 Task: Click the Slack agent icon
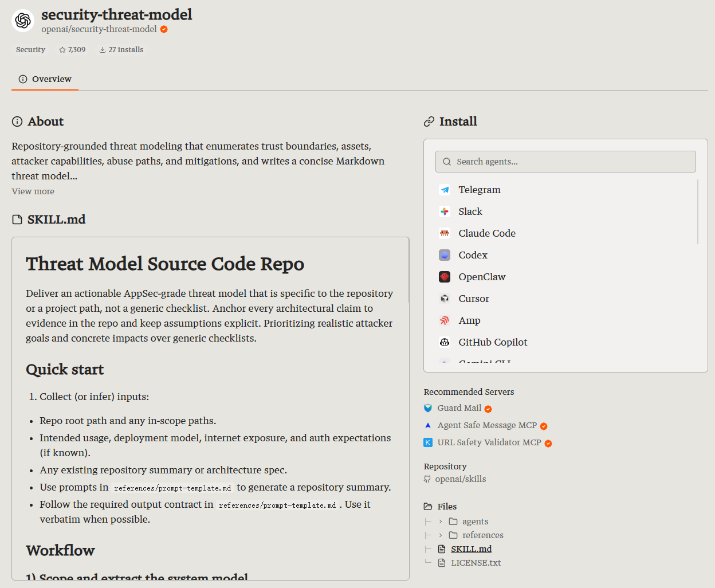(x=445, y=211)
